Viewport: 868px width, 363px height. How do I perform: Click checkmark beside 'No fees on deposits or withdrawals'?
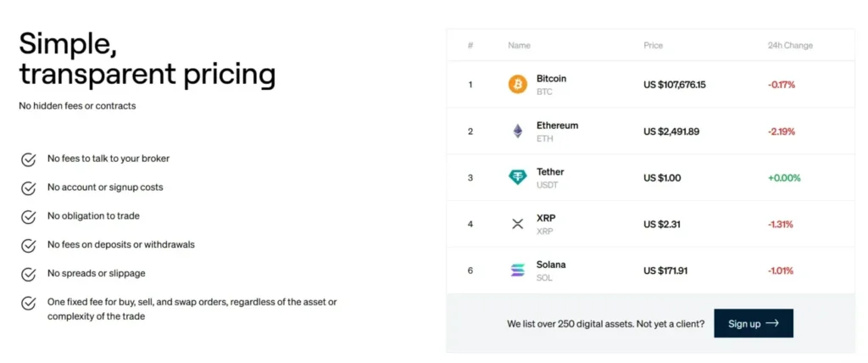[29, 245]
